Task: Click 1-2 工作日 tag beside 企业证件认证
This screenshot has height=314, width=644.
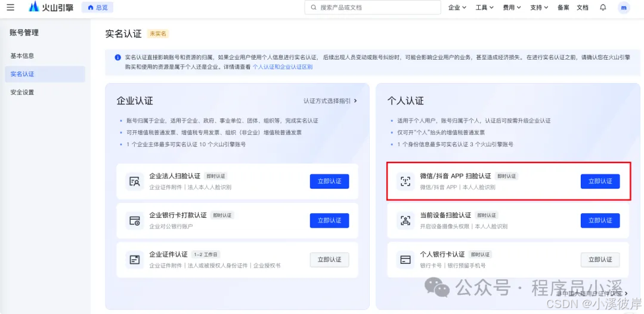Action: 206,254
